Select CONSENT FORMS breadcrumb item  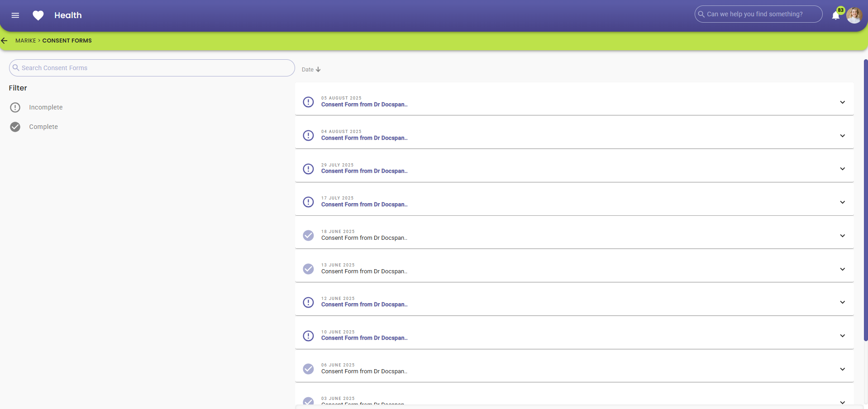point(67,41)
